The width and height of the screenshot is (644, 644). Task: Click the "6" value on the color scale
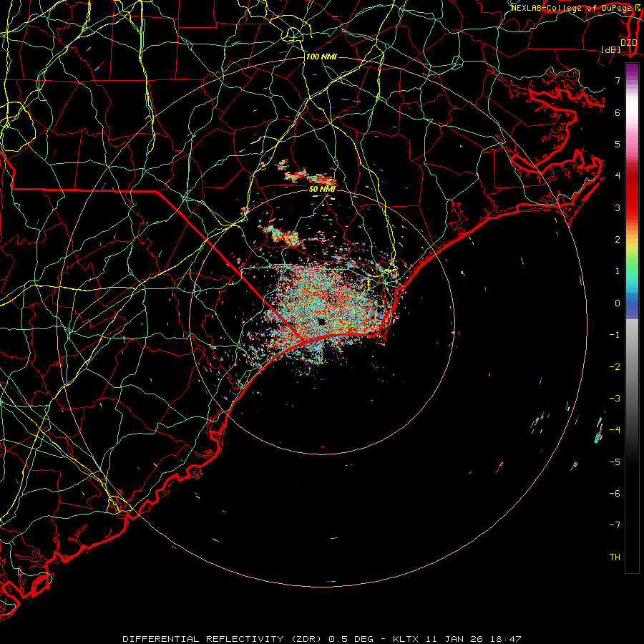[618, 112]
